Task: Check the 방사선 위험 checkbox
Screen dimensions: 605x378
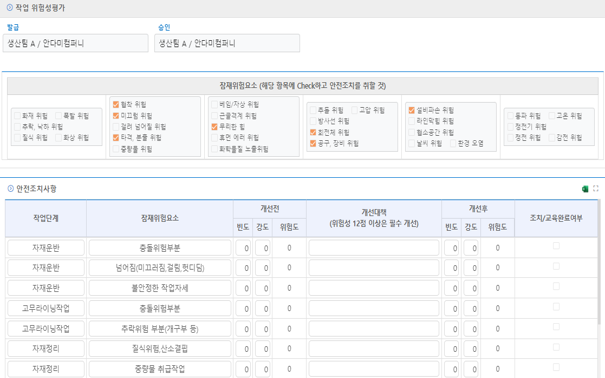Action: coord(313,121)
